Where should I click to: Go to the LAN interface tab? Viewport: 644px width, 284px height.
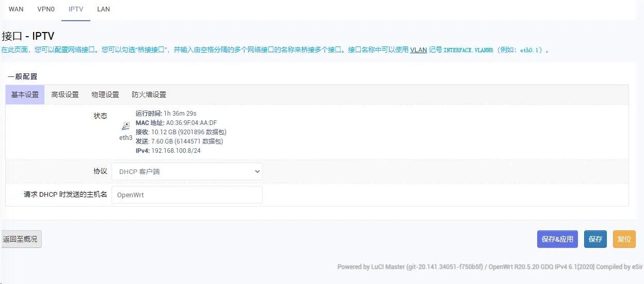(x=103, y=9)
